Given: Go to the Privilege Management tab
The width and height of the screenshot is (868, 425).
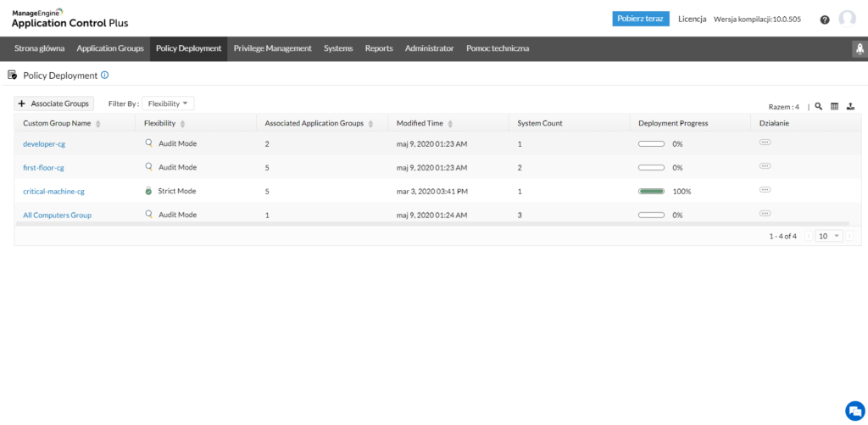Looking at the screenshot, I should [x=272, y=48].
